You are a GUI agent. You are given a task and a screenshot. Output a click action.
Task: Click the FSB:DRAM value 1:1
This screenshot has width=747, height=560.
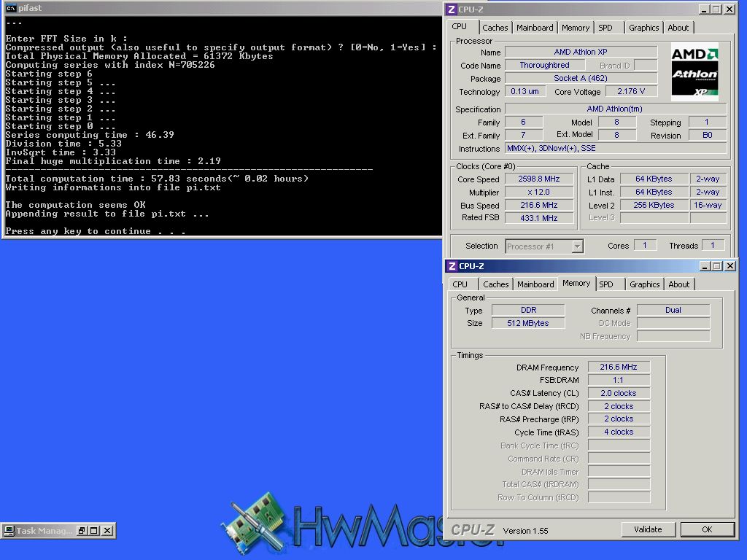pos(619,381)
